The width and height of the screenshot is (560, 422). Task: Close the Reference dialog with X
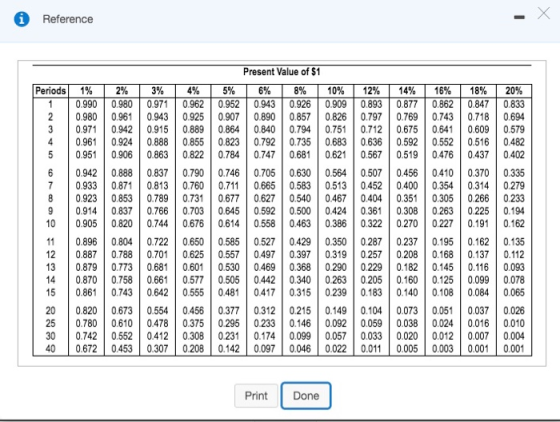(x=544, y=14)
